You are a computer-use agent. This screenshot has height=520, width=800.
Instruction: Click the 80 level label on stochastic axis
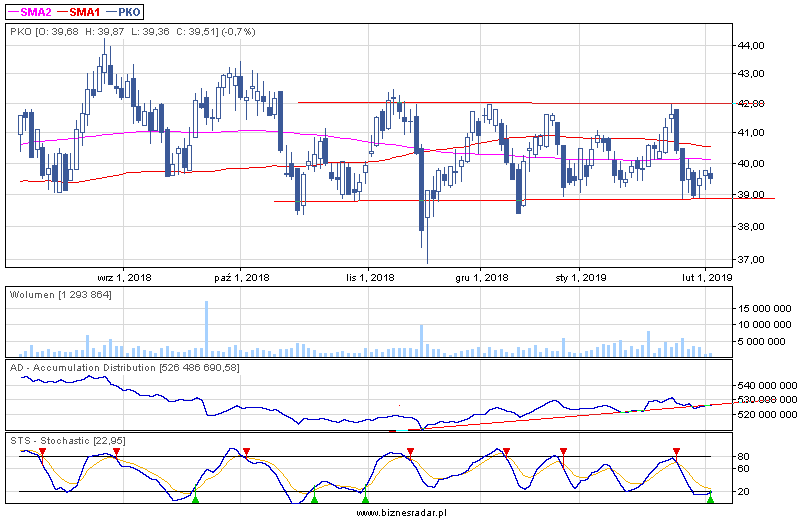click(x=743, y=457)
